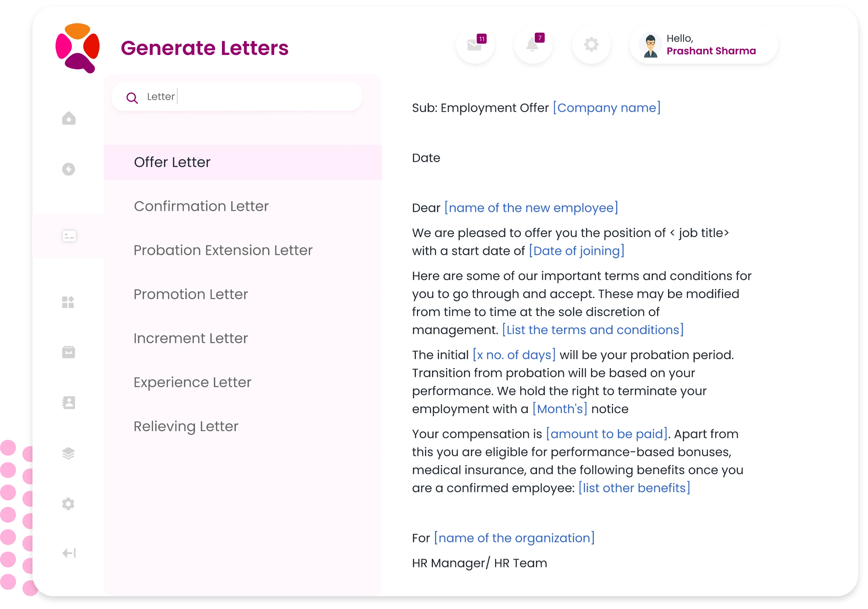Click the logout arrow icon at sidebar bottom
868x609 pixels.
click(x=68, y=553)
